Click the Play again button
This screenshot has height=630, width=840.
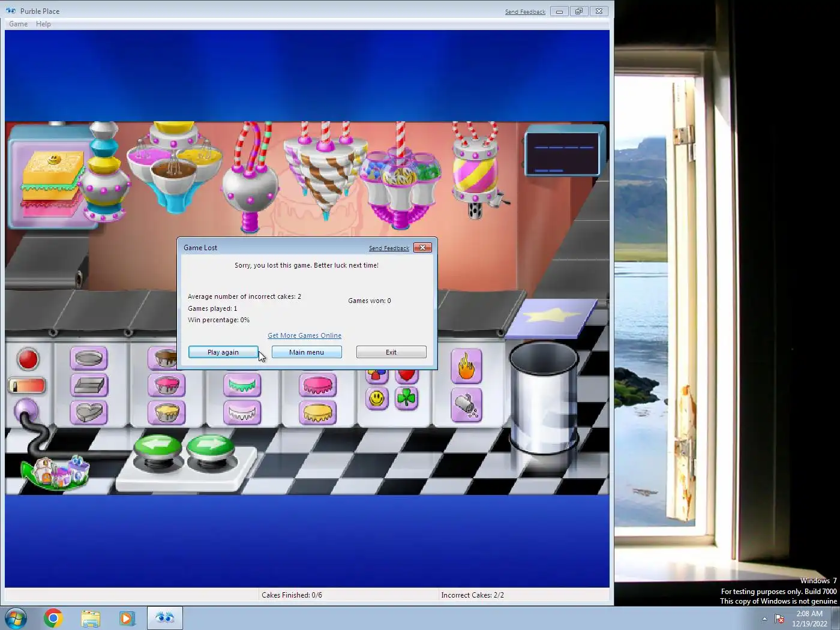pos(223,352)
